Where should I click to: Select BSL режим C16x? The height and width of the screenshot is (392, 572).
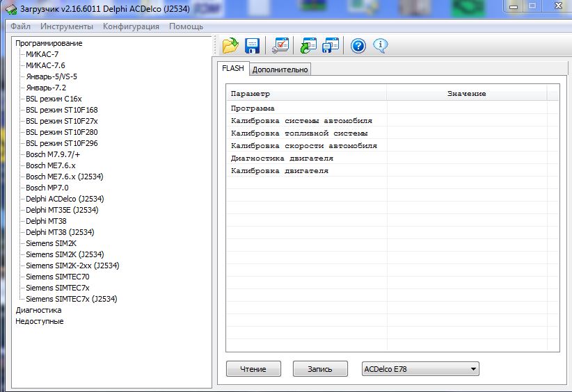point(54,99)
